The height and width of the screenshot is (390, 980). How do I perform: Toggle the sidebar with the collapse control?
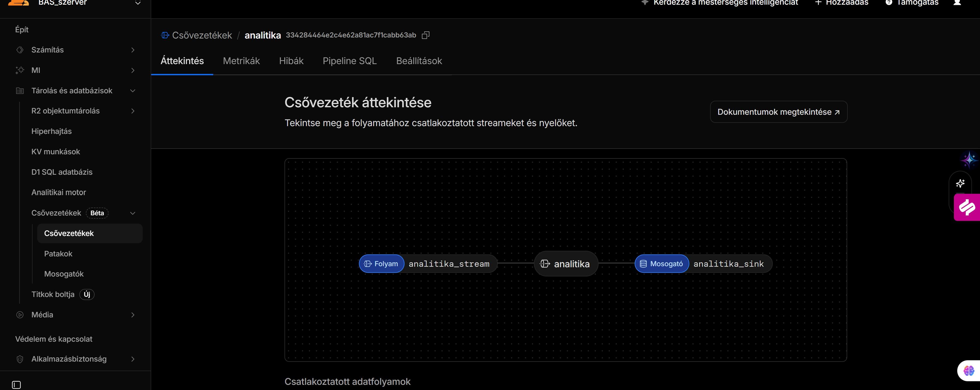point(16,385)
